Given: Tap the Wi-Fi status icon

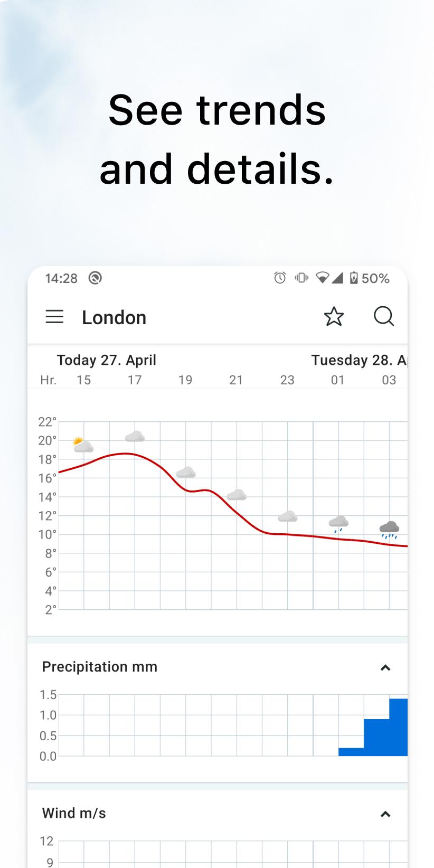Looking at the screenshot, I should pyautogui.click(x=322, y=278).
